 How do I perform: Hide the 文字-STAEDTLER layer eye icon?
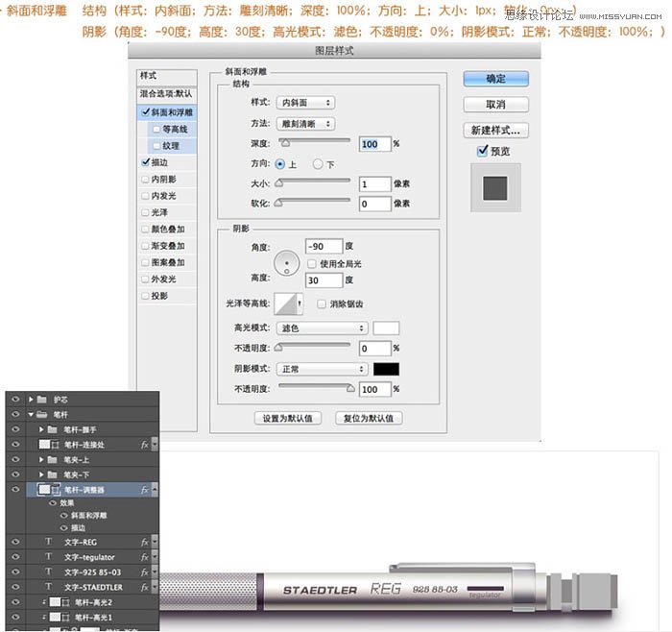point(16,587)
